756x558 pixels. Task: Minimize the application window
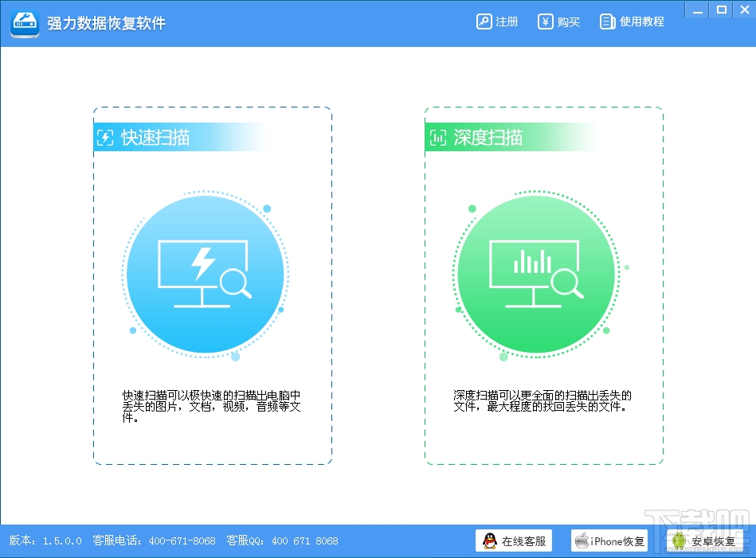pos(697,10)
